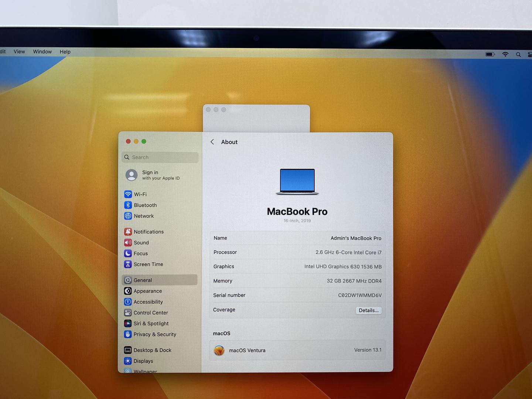The image size is (532, 399).
Task: Click the Intel UHD Graphics 630 value
Action: click(x=343, y=267)
